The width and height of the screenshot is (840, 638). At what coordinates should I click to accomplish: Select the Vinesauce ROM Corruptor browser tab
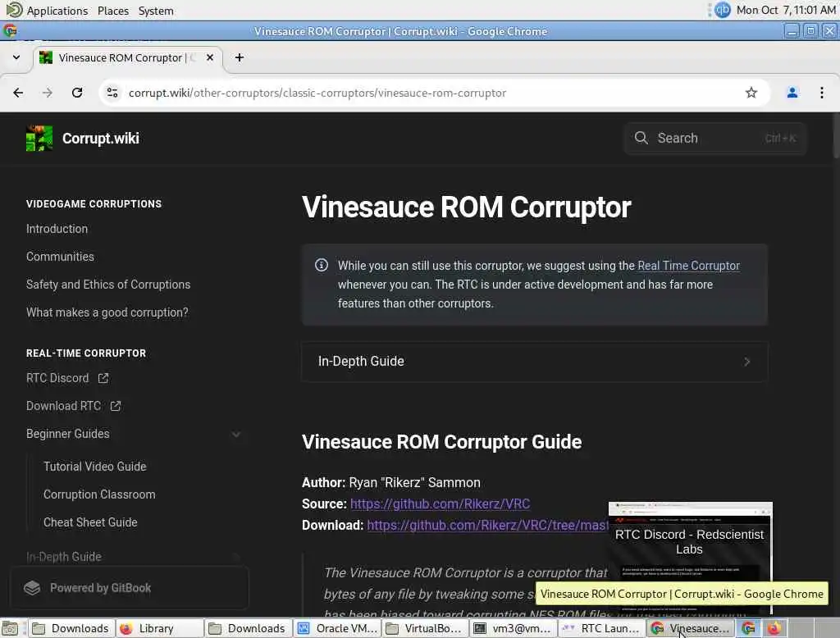(x=128, y=57)
